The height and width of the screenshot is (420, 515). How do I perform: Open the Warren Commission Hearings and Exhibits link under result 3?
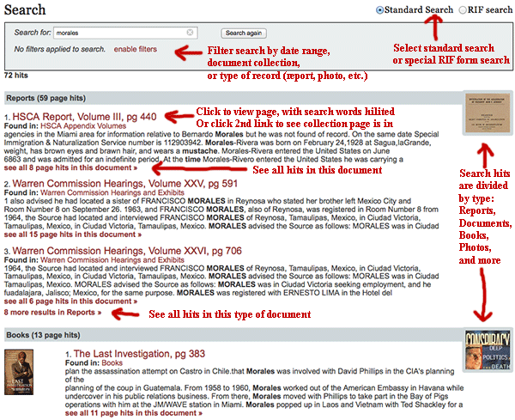(112, 259)
